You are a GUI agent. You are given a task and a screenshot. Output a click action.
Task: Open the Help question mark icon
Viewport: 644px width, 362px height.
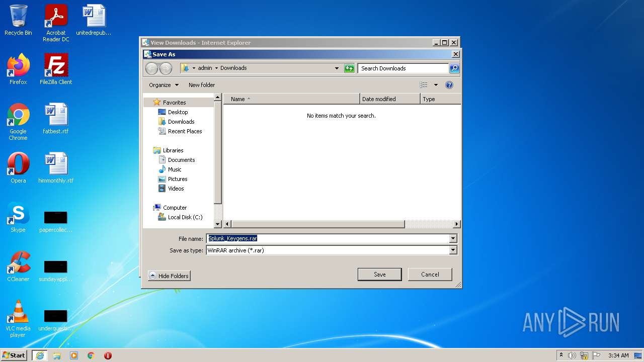click(449, 85)
